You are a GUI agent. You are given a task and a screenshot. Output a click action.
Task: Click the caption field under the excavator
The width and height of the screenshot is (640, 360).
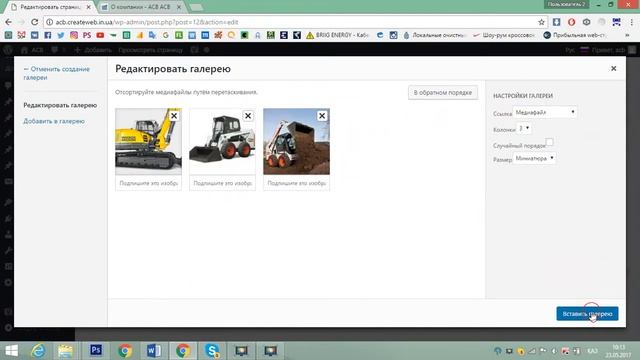(149, 183)
